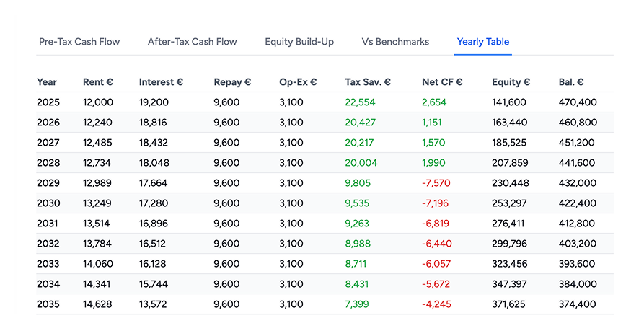644x331 pixels.
Task: Click the equity value 371,625
Action: coord(509,304)
